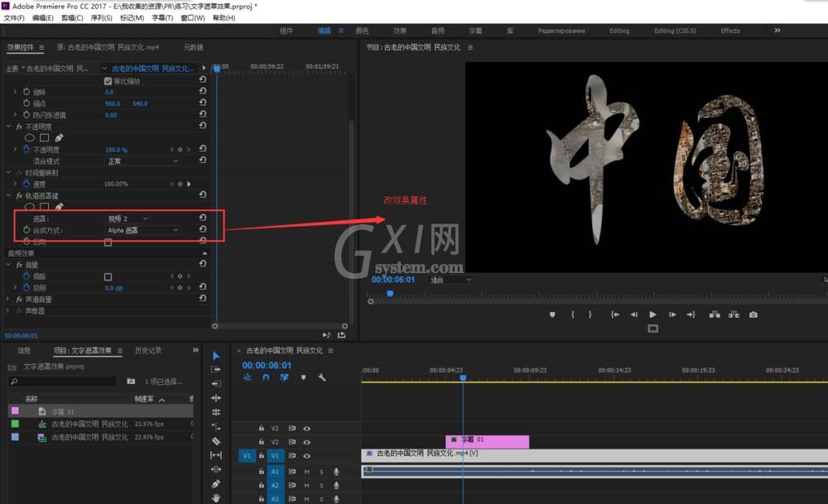Click project search input field

click(62, 381)
